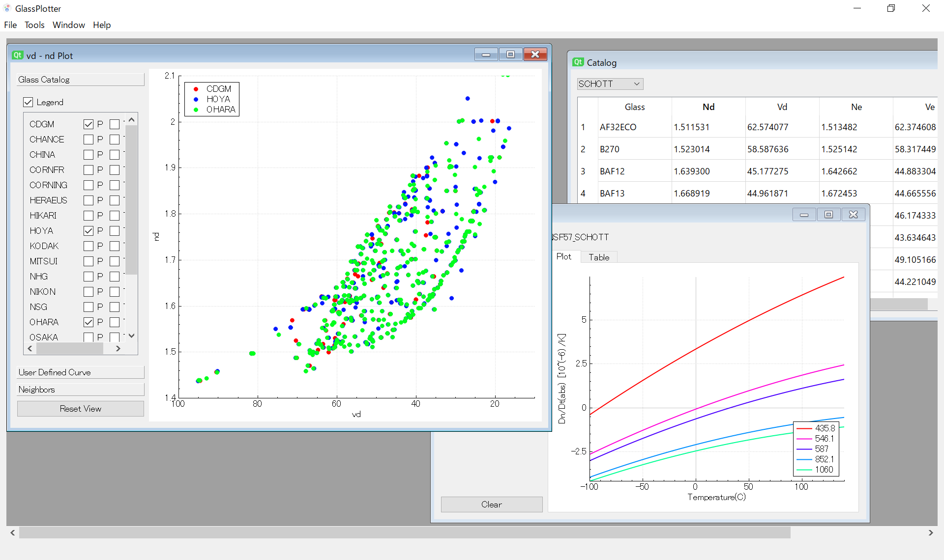Toggle the Legend checkbox
The width and height of the screenshot is (944, 560).
28,102
